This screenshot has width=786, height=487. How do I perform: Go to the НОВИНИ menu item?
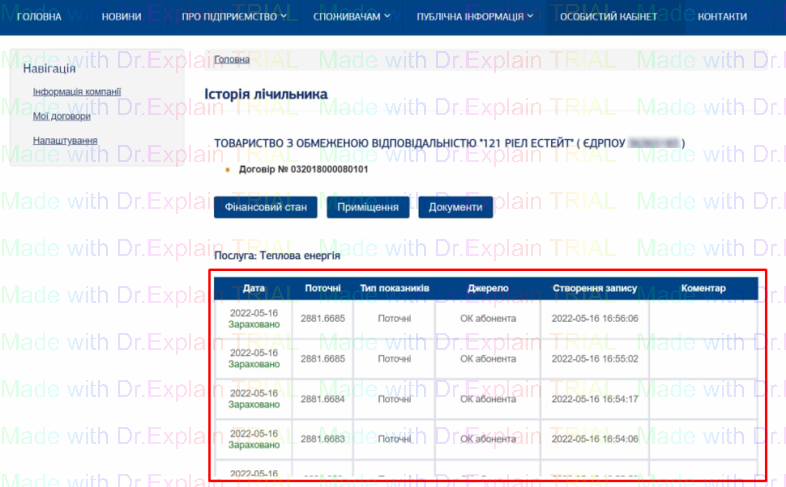(121, 17)
